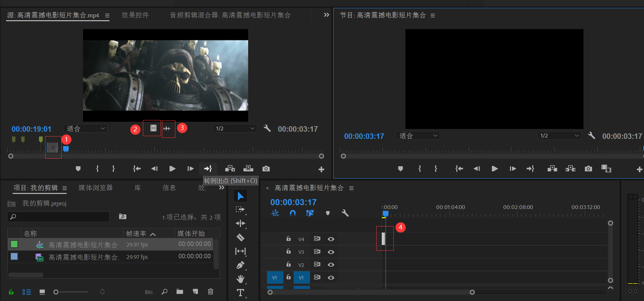The height and width of the screenshot is (301, 644).
Task: Click the Extract button in Program monitor
Action: (x=570, y=169)
